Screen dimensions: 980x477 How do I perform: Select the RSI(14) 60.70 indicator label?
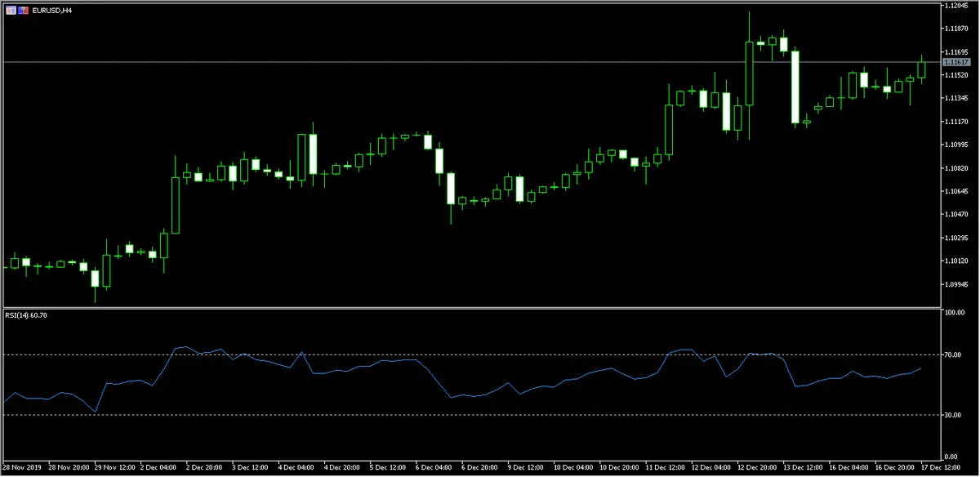[24, 314]
